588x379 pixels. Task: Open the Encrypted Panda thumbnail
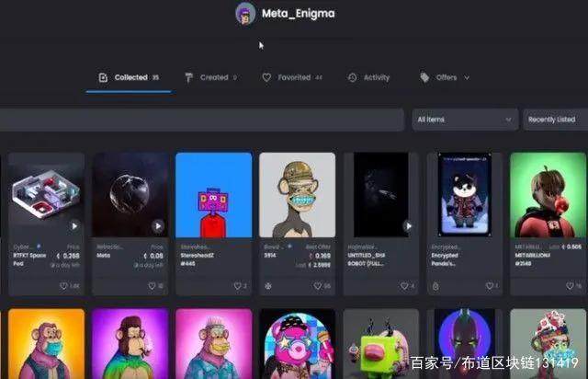tap(465, 195)
